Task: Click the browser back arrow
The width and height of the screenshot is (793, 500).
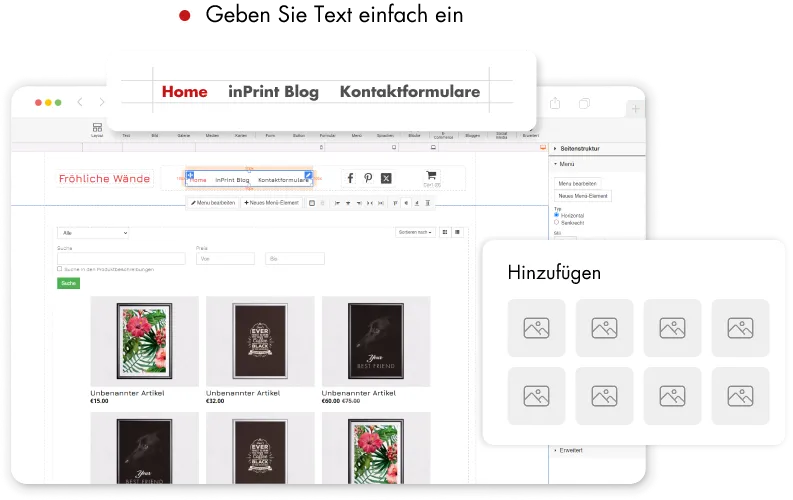Action: 101,103
